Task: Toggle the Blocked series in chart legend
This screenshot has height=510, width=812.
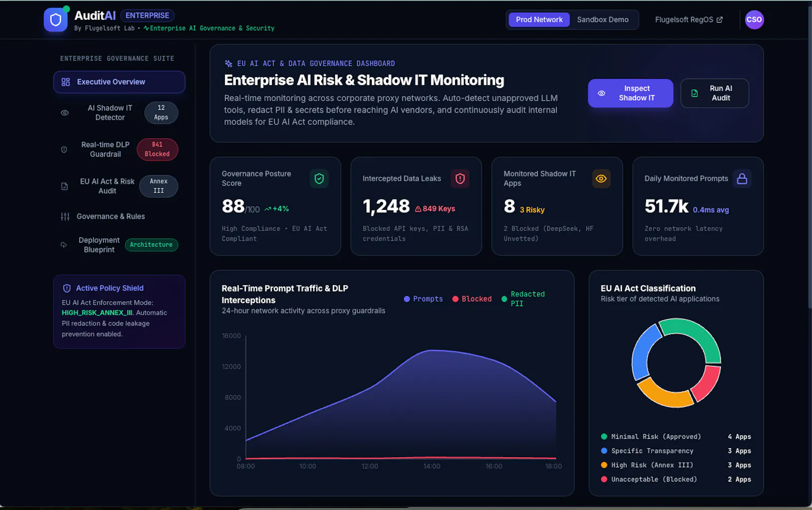Action: point(472,299)
